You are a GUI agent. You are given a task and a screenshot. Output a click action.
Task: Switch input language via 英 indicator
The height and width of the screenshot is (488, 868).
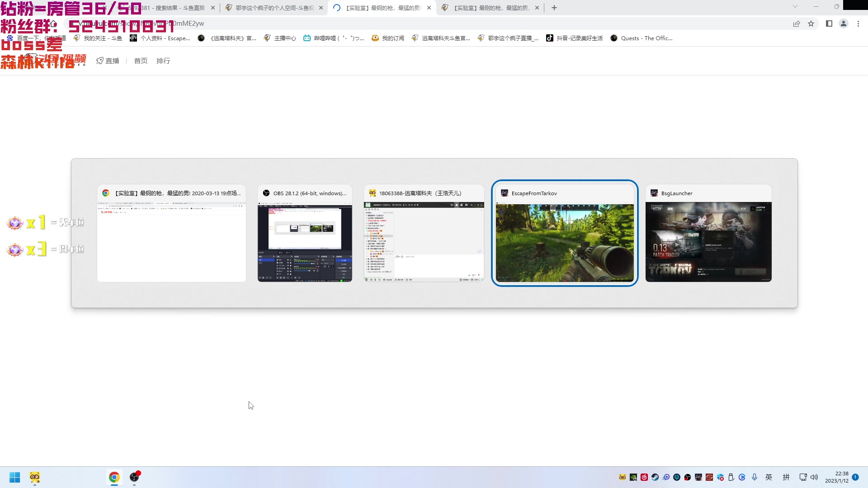coord(769,477)
